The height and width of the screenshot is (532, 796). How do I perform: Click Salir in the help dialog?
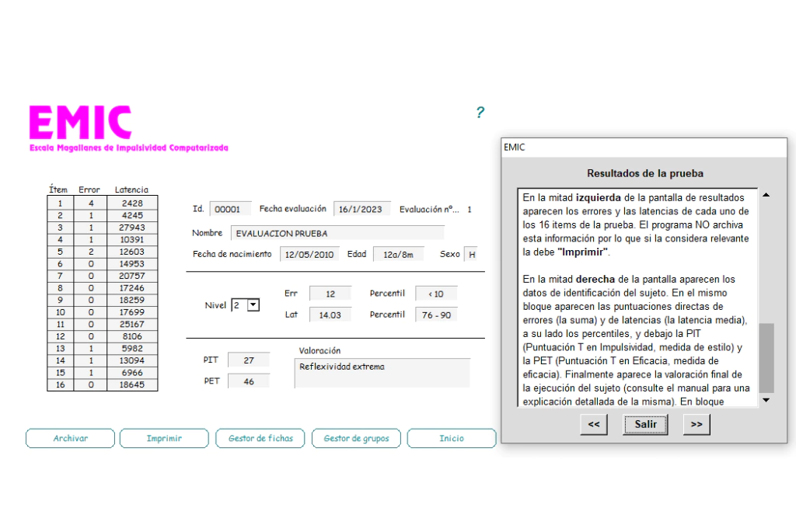coord(645,425)
